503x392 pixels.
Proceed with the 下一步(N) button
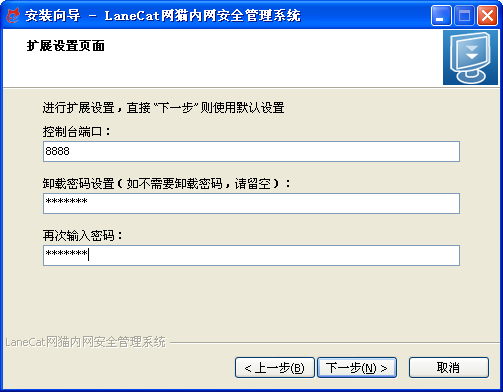coord(357,368)
